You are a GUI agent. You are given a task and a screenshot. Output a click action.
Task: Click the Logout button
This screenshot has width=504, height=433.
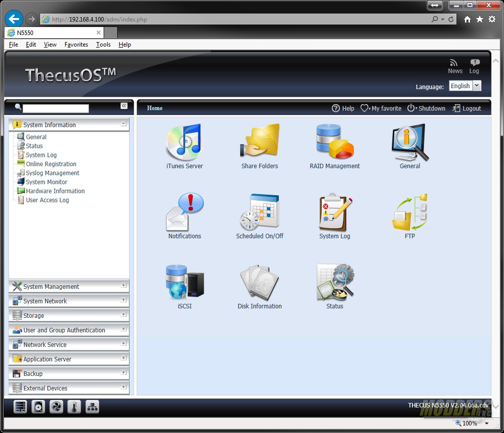click(x=467, y=108)
